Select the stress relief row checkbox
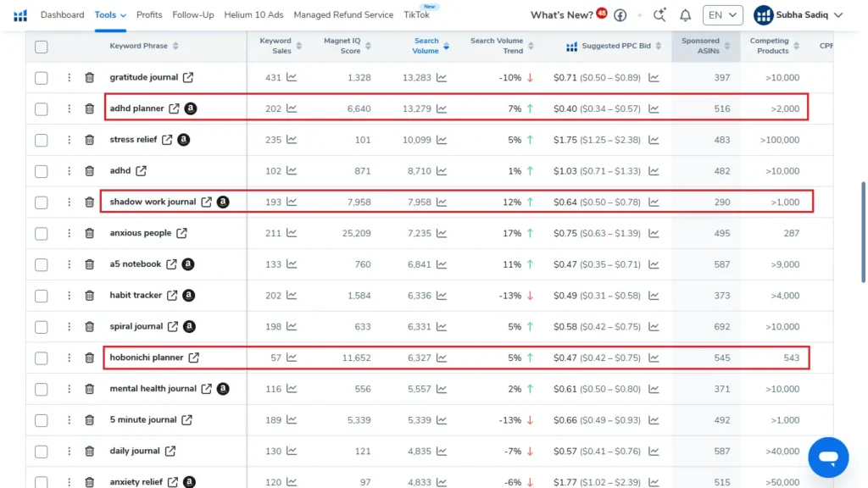 (x=41, y=140)
